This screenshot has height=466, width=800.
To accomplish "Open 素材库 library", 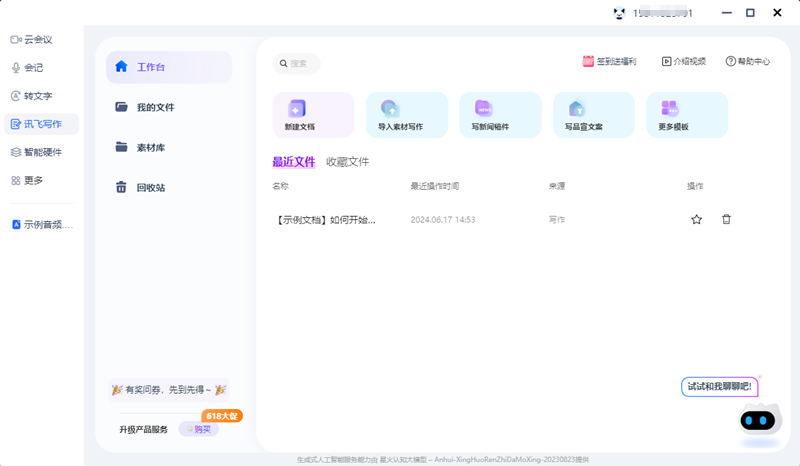I will (x=140, y=148).
